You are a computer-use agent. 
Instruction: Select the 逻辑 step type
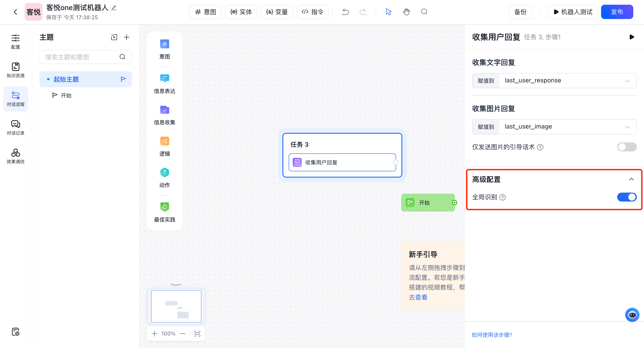point(164,147)
